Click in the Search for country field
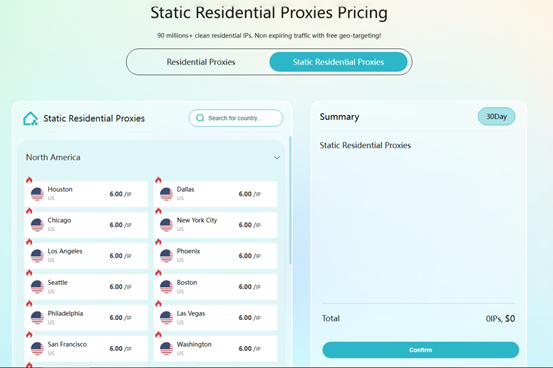The width and height of the screenshot is (553, 368). click(x=236, y=118)
